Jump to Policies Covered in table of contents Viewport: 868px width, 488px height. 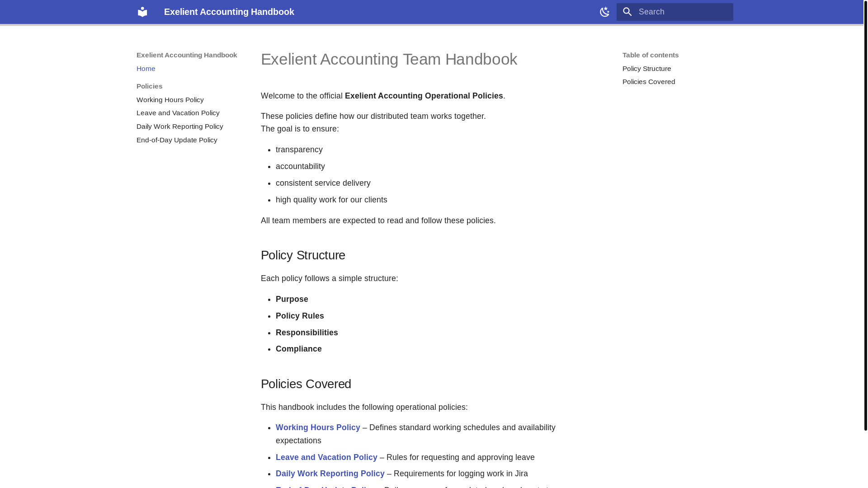coord(648,82)
